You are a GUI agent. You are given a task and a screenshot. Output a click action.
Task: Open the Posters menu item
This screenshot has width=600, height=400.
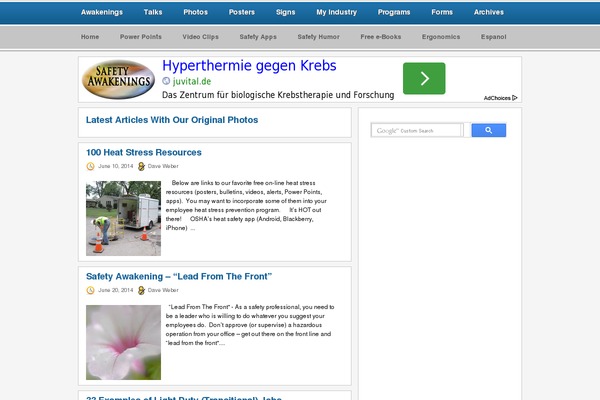[242, 12]
